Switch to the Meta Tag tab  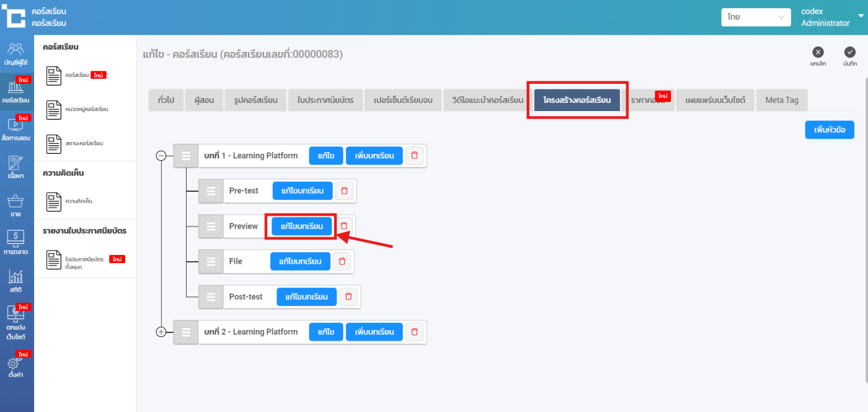(781, 100)
